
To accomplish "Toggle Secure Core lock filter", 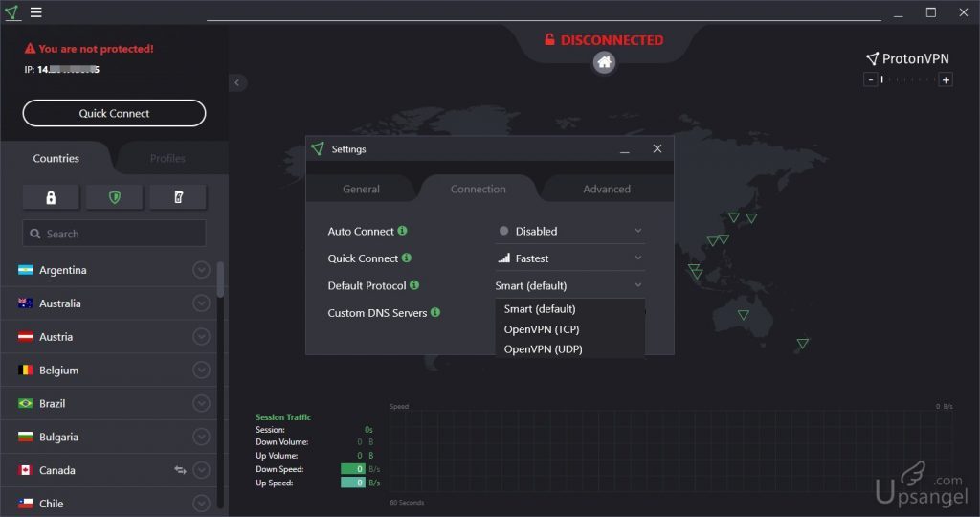I will click(52, 197).
